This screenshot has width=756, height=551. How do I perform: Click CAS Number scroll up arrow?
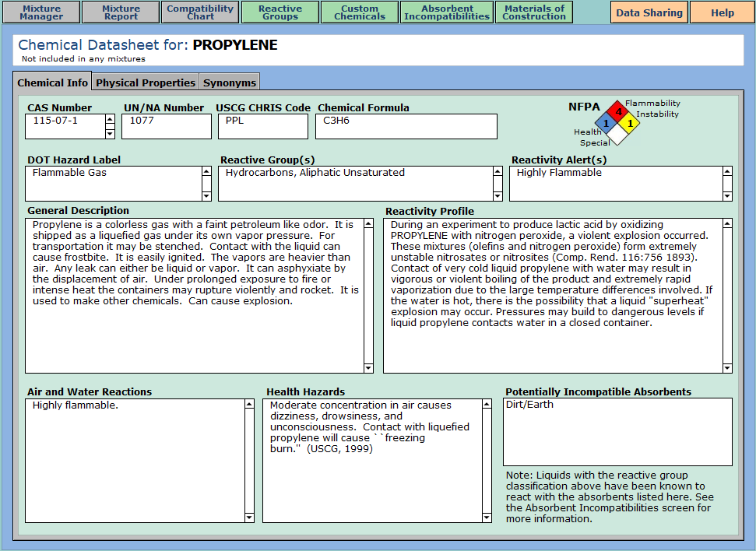(110, 119)
